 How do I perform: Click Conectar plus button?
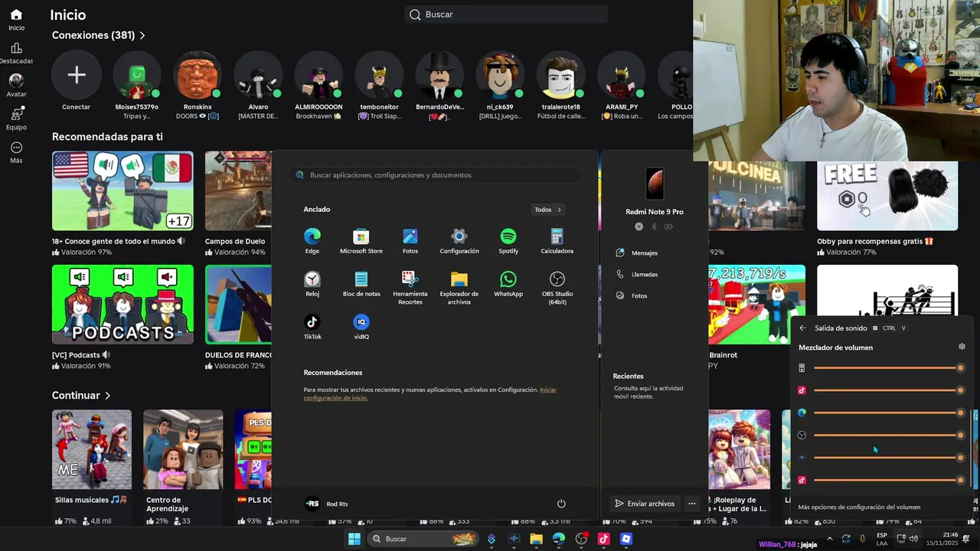(x=77, y=75)
